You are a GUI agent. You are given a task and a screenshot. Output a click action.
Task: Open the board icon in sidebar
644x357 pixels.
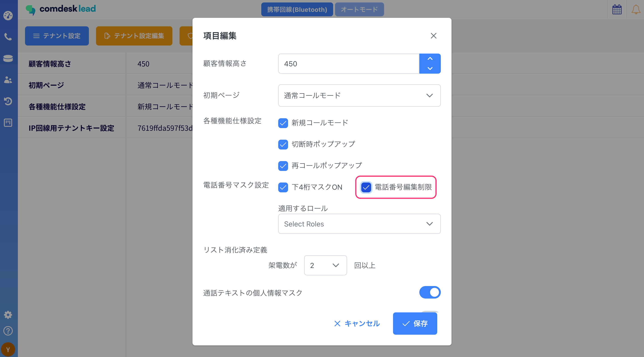click(x=8, y=123)
